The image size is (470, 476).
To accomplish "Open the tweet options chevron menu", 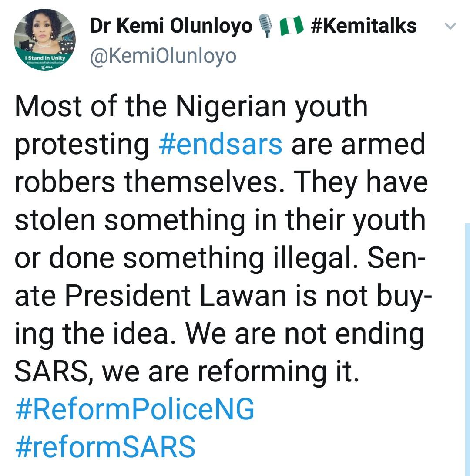I will coord(450,26).
